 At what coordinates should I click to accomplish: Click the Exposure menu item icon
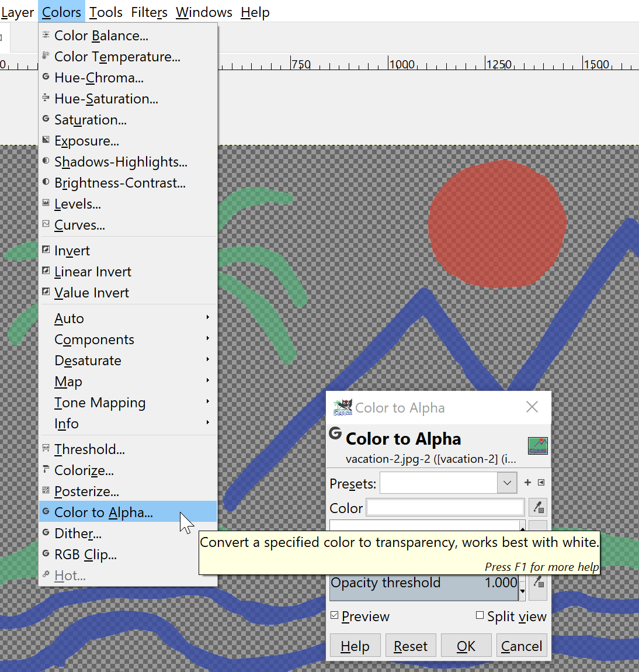[46, 140]
